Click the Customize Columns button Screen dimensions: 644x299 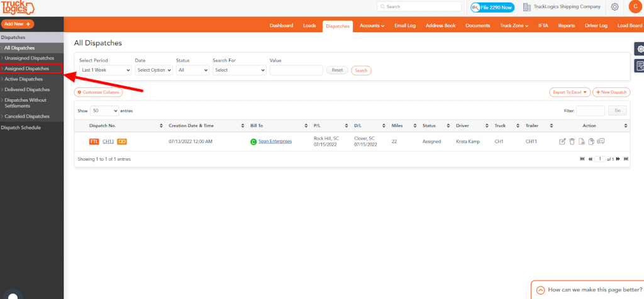98,92
